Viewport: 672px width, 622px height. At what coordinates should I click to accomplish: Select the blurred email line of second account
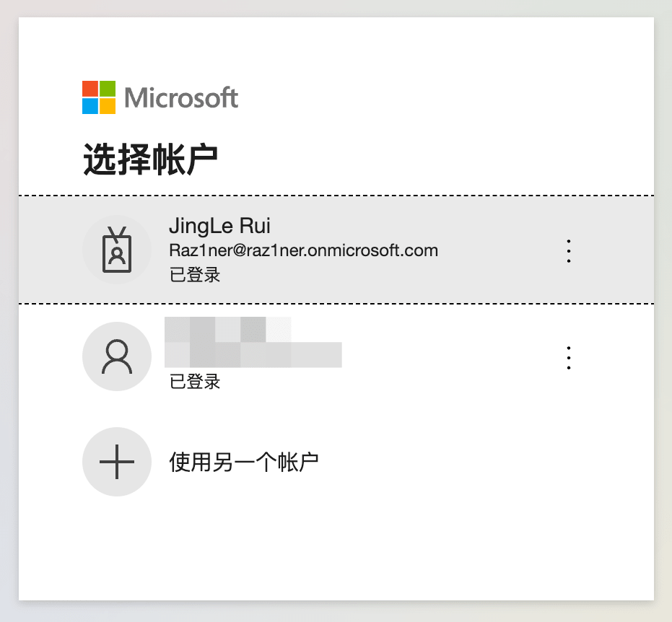click(x=253, y=355)
